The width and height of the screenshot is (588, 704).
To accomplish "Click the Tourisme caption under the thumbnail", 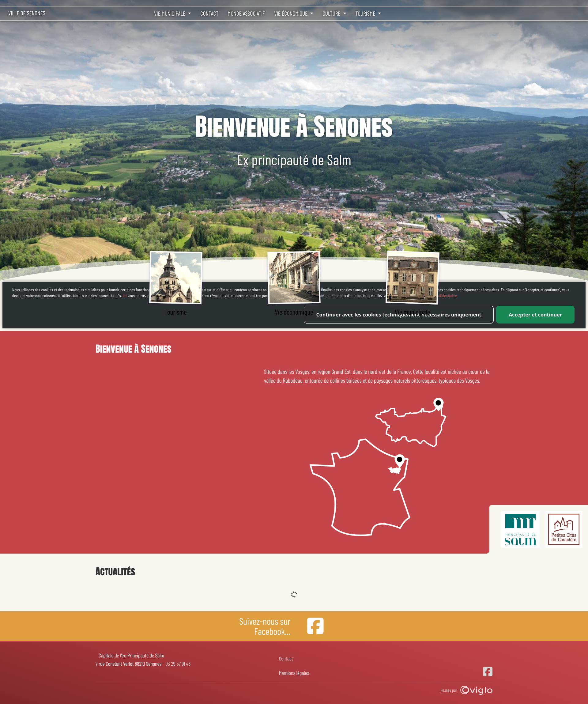I will [175, 312].
